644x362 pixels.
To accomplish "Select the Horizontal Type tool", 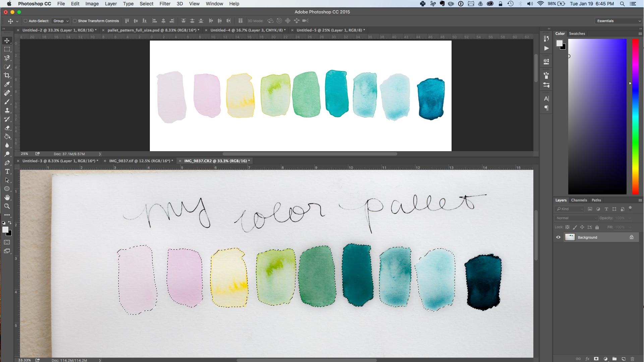I will pyautogui.click(x=7, y=171).
